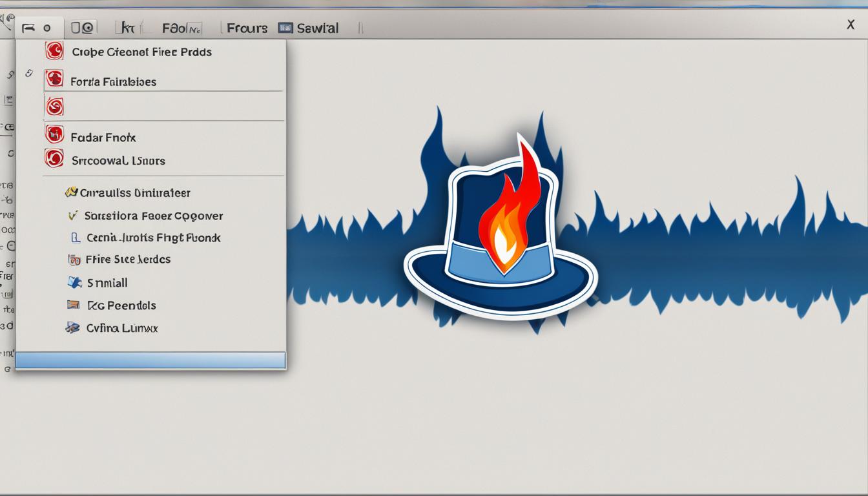The height and width of the screenshot is (496, 868).
Task: Click the red circular icon next to Srtcoowal Lsnurs
Action: tap(55, 160)
